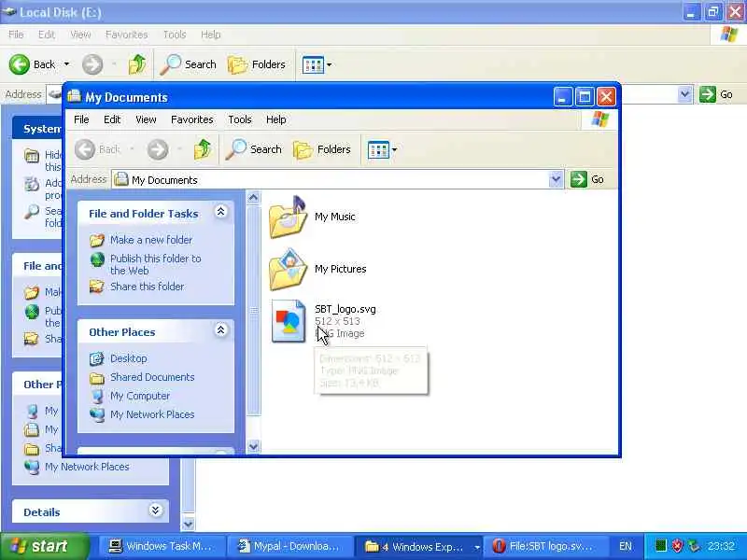Open My Computer in Other Places
Screen dimensions: 747x560
click(139, 396)
